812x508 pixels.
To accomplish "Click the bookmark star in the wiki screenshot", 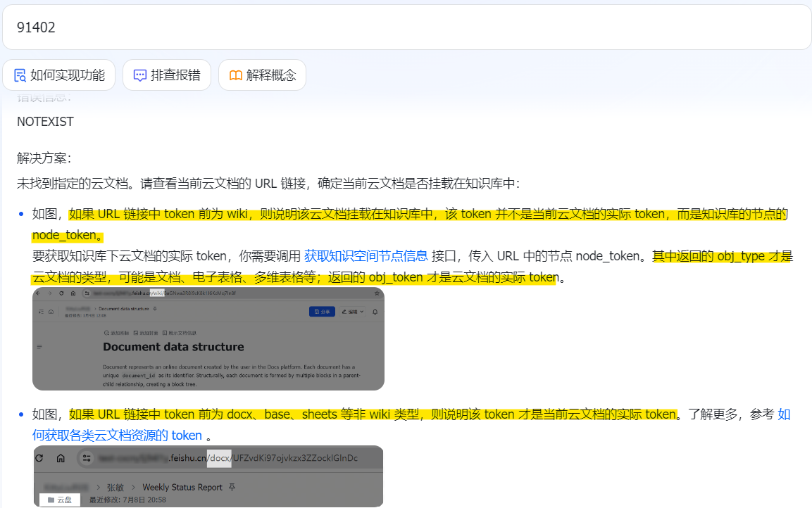I will coord(377,293).
